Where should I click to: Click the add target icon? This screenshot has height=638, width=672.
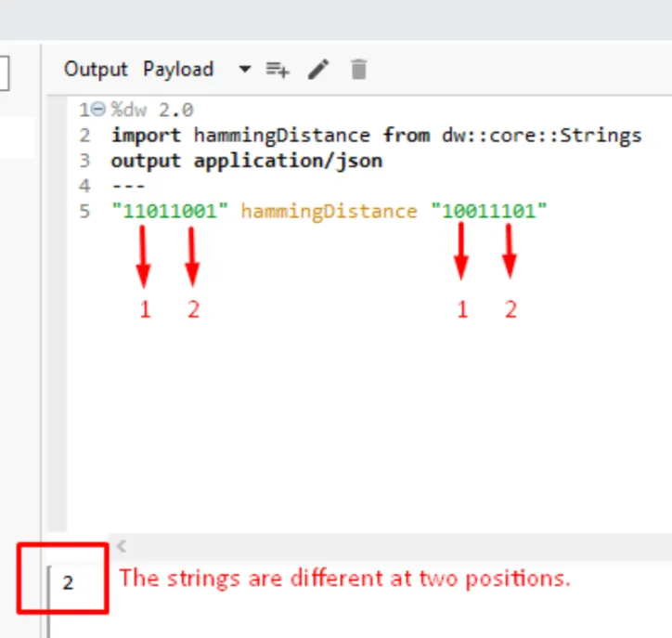tap(278, 70)
